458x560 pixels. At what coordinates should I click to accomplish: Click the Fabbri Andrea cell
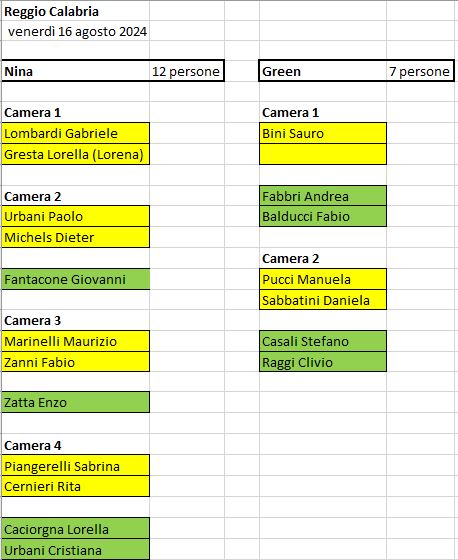(323, 196)
